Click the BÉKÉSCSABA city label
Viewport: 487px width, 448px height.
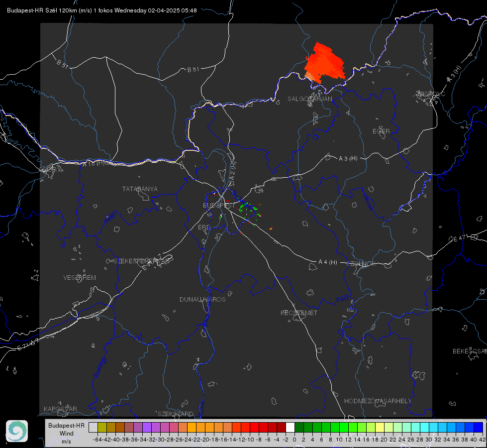tap(470, 351)
